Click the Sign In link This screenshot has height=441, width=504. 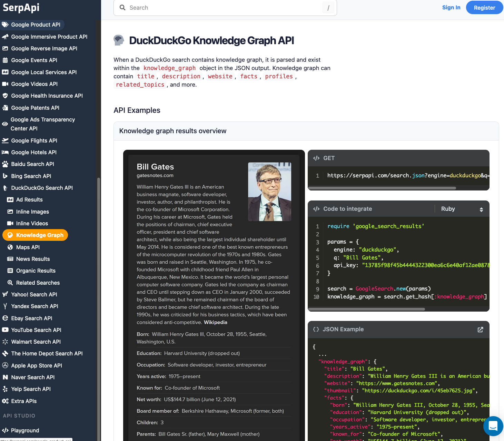[x=451, y=8]
